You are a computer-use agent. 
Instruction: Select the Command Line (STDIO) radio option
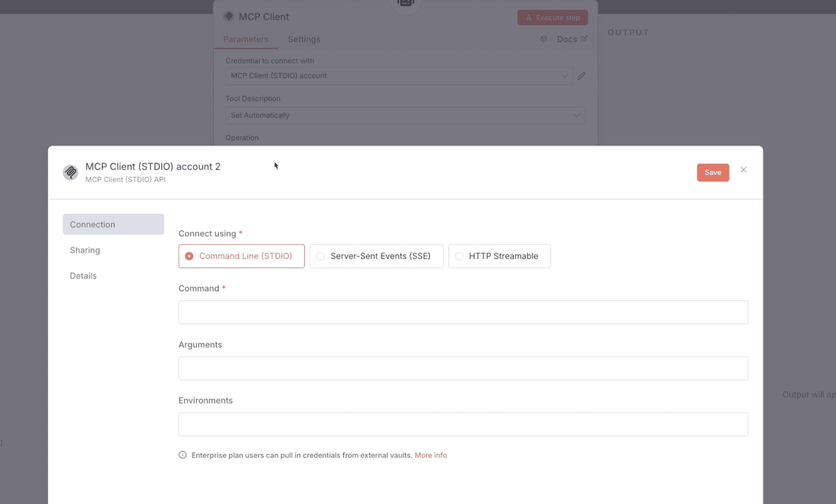(241, 256)
